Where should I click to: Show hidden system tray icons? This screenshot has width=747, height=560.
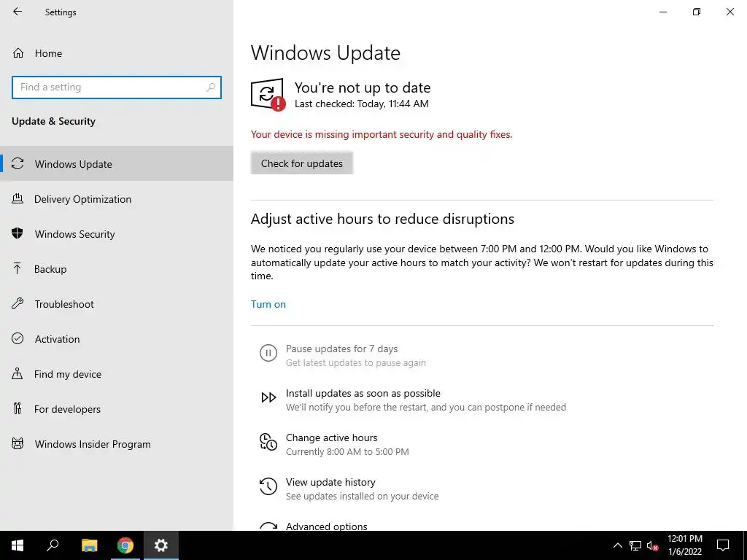(617, 545)
